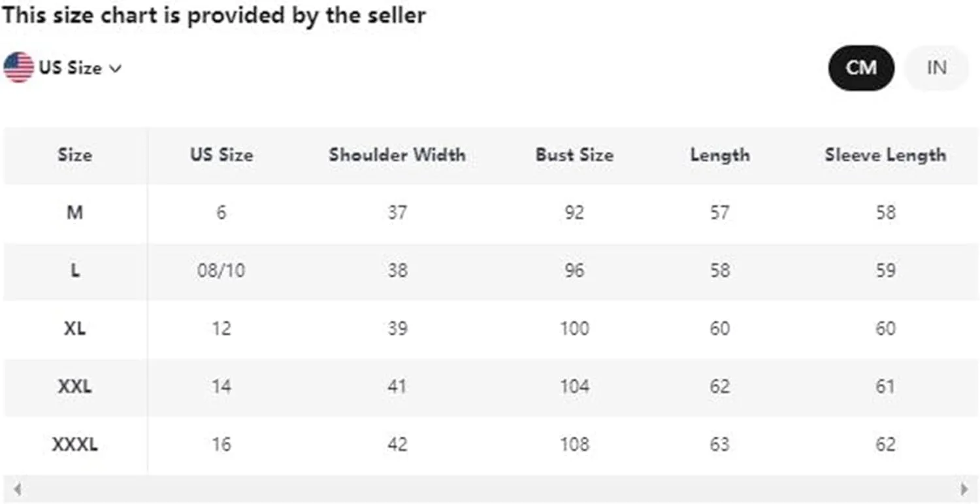Click the Sleeve Length column header
Viewport: 980px width, 504px height.
885,155
